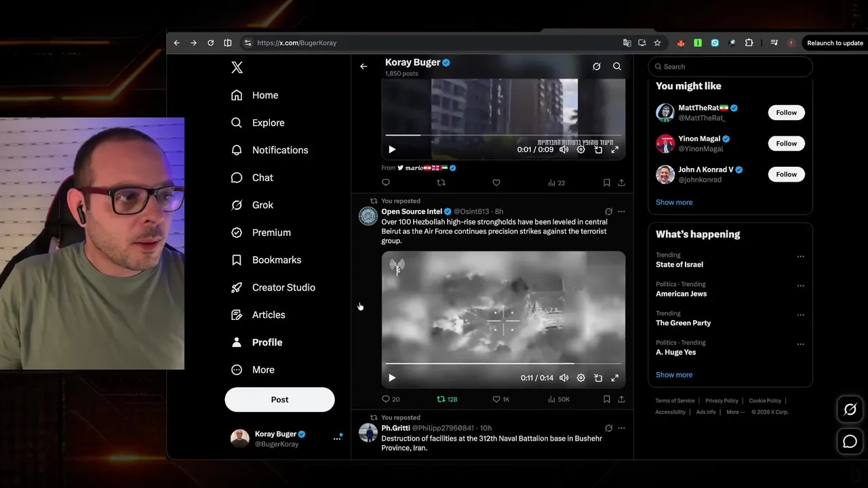Undo repost with 128 reposts

point(447,399)
